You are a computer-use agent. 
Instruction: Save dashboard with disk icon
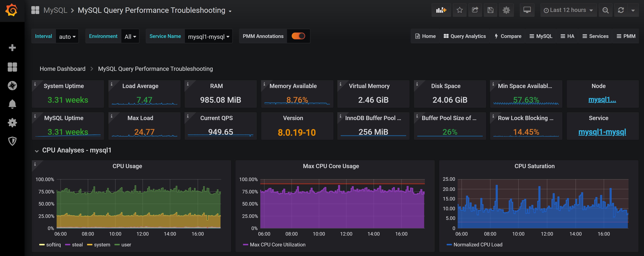[490, 10]
